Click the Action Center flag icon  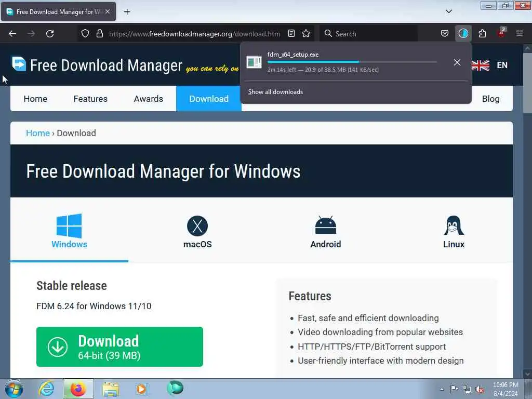click(x=454, y=389)
